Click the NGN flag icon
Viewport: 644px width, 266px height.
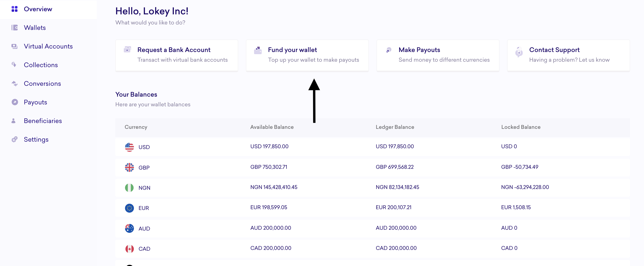129,188
